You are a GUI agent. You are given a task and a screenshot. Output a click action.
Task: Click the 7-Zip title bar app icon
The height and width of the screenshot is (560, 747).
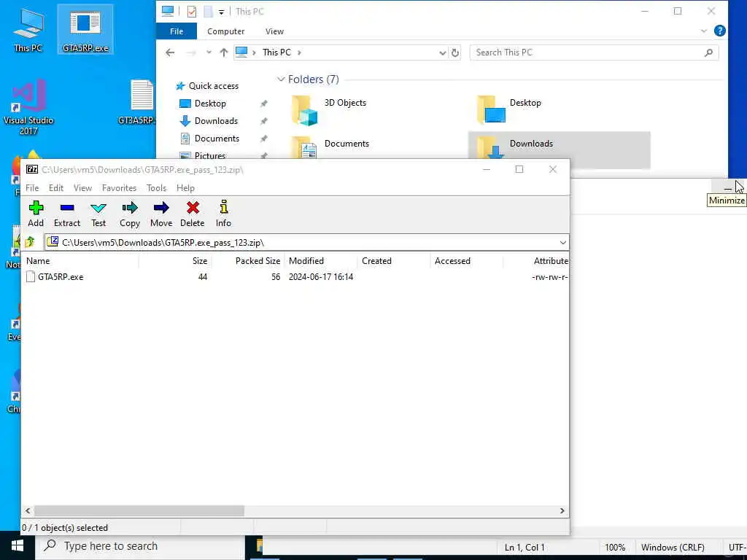[32, 169]
